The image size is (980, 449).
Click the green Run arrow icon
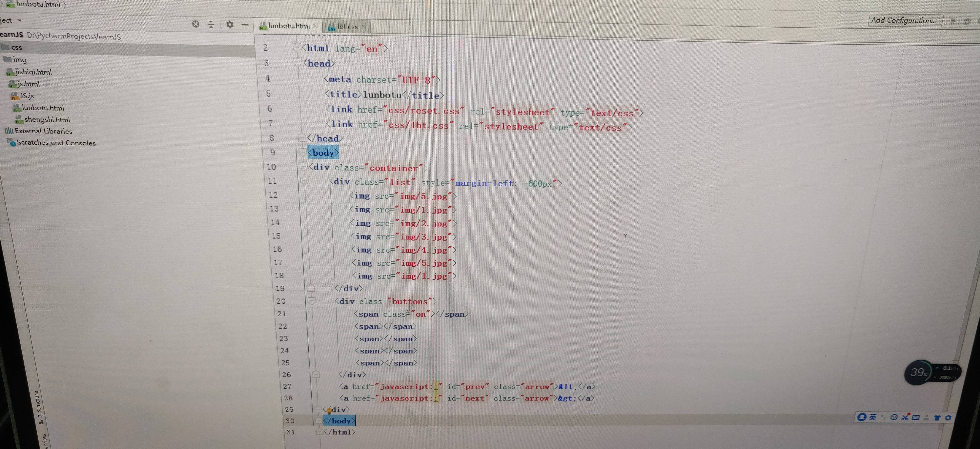(953, 21)
